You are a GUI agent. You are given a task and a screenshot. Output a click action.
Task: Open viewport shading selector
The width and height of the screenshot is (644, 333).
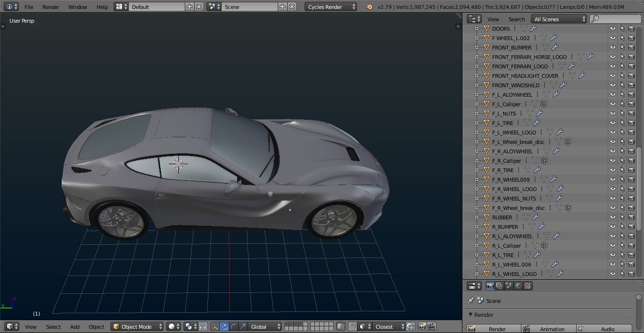(174, 326)
